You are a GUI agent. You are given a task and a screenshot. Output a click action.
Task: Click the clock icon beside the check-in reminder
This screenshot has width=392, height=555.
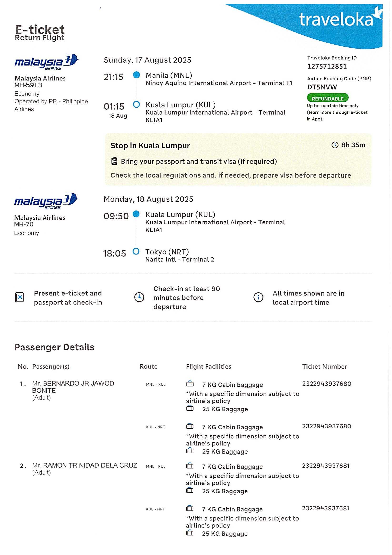[x=139, y=297]
